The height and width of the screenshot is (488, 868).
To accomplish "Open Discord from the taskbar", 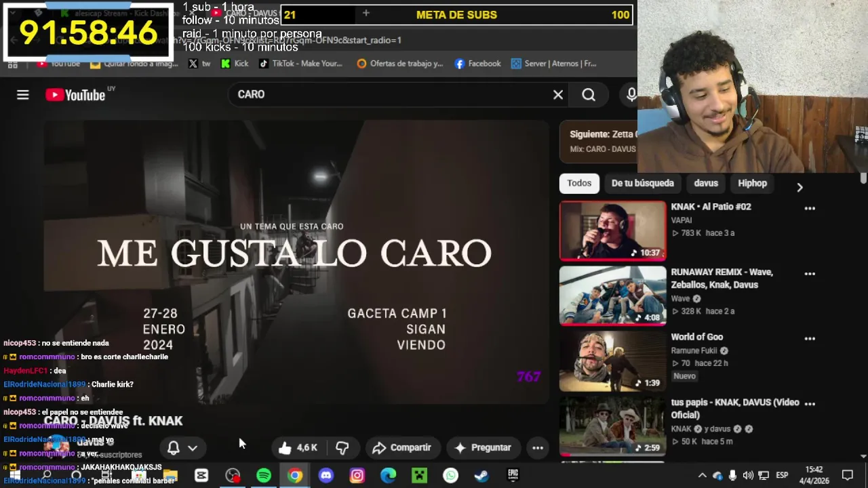I will click(x=326, y=476).
